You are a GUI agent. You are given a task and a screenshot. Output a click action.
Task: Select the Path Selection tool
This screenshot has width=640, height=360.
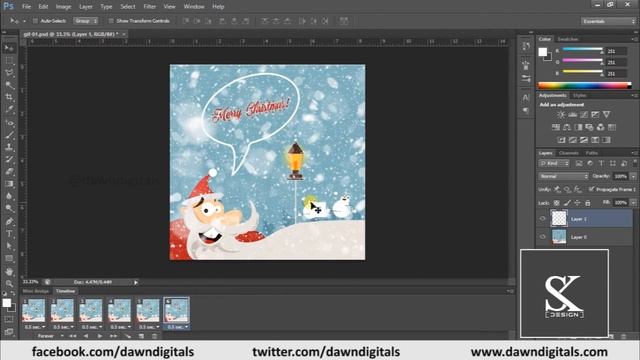point(9,246)
